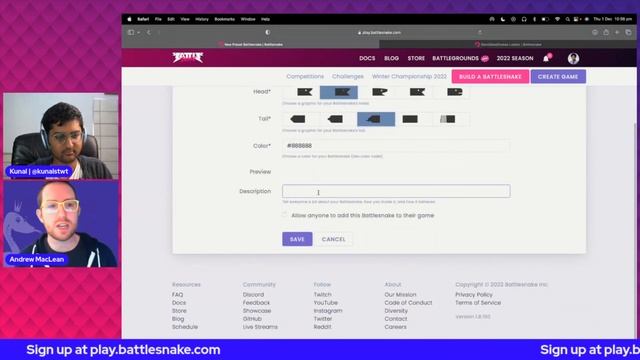
Task: Open Winter Championship 2022 link
Action: coord(409,76)
